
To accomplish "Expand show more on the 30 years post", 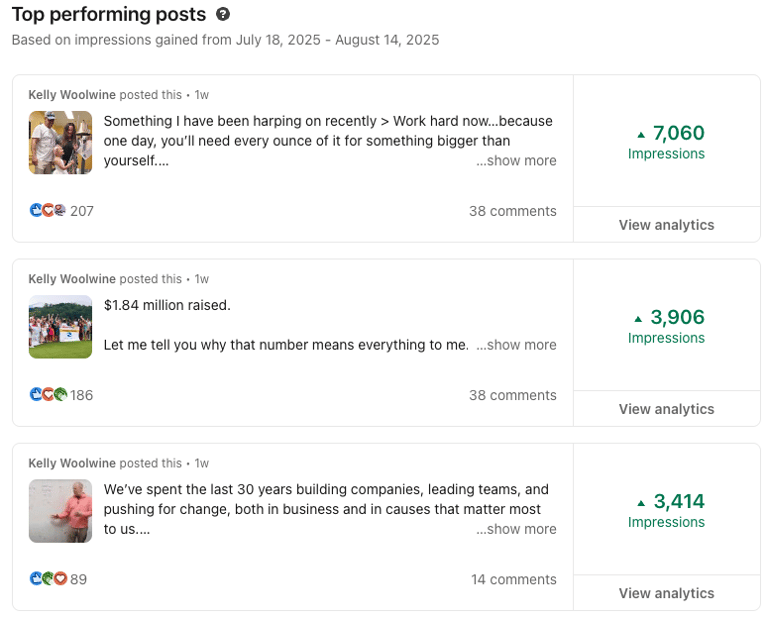I will pos(516,529).
